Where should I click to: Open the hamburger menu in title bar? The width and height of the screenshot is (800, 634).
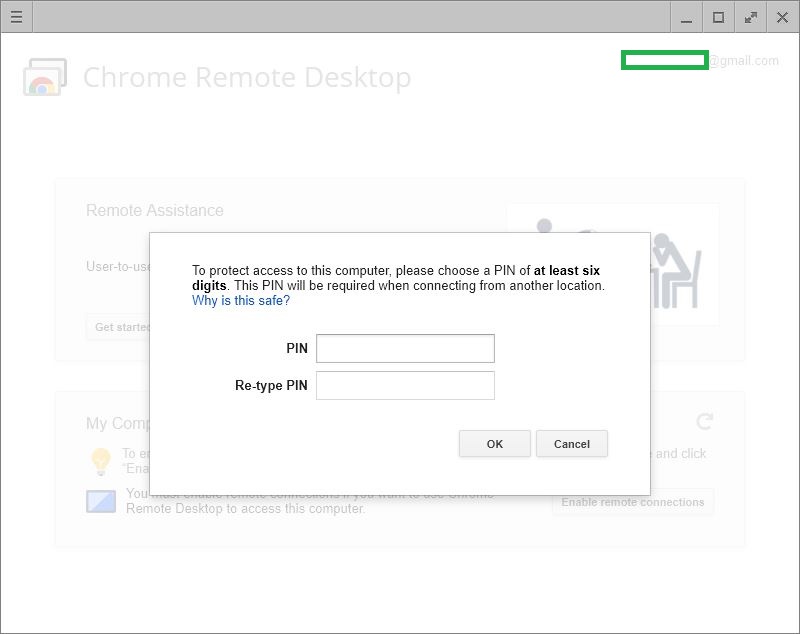click(x=16, y=17)
